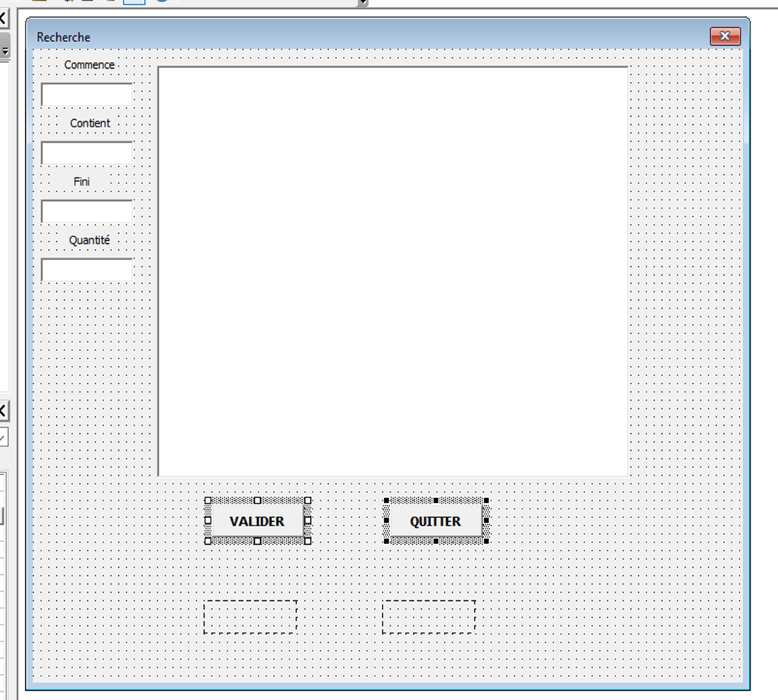Select the Commence label
The height and width of the screenshot is (700, 778).
[89, 65]
